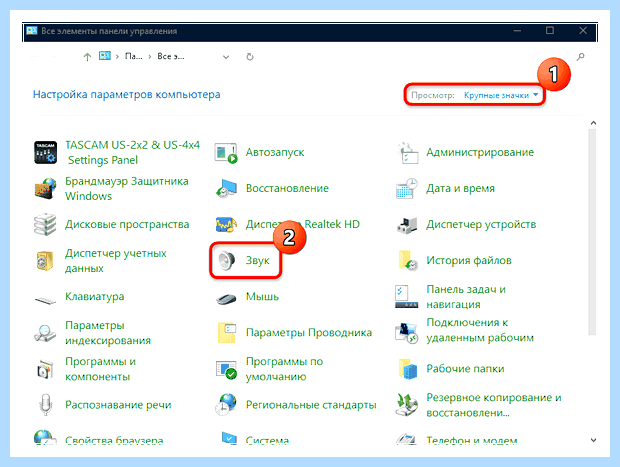620x467 pixels.
Task: Click the breadcrumb chevron before Все э...
Action: coord(150,57)
